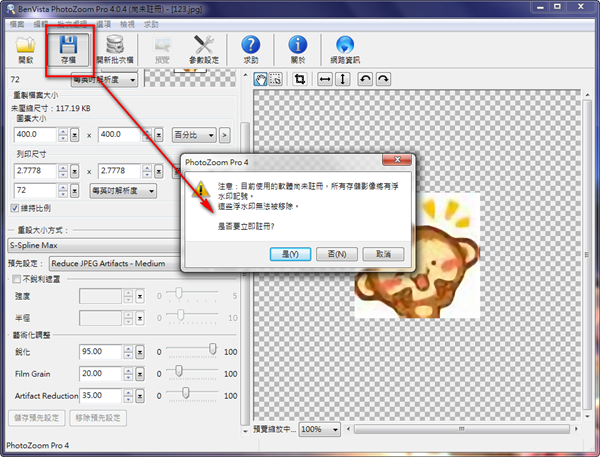The image size is (600, 457).
Task: Open the 檔案 menu
Action: point(16,24)
